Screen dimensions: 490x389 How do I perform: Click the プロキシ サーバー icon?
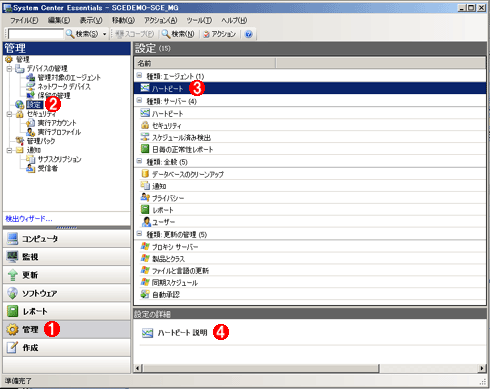[x=145, y=246]
